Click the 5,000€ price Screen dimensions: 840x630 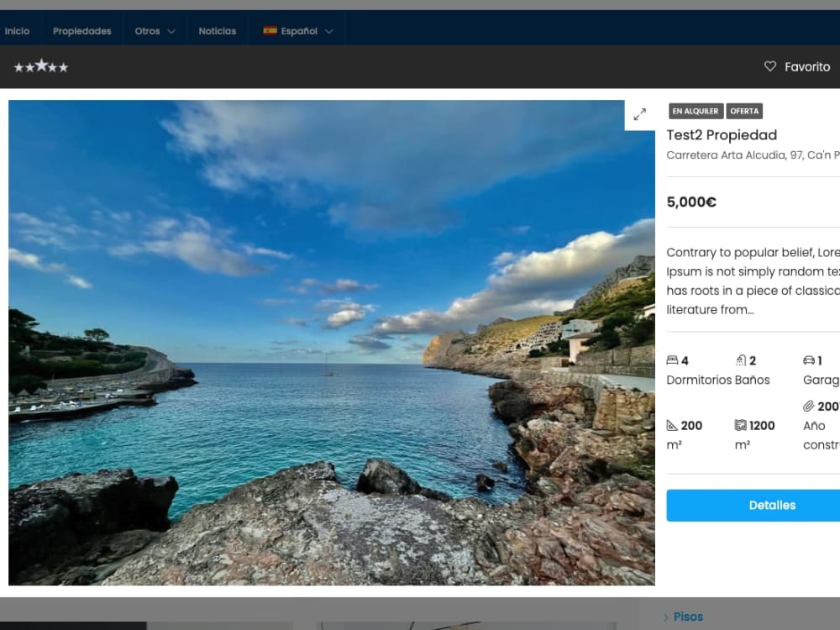[x=691, y=202]
